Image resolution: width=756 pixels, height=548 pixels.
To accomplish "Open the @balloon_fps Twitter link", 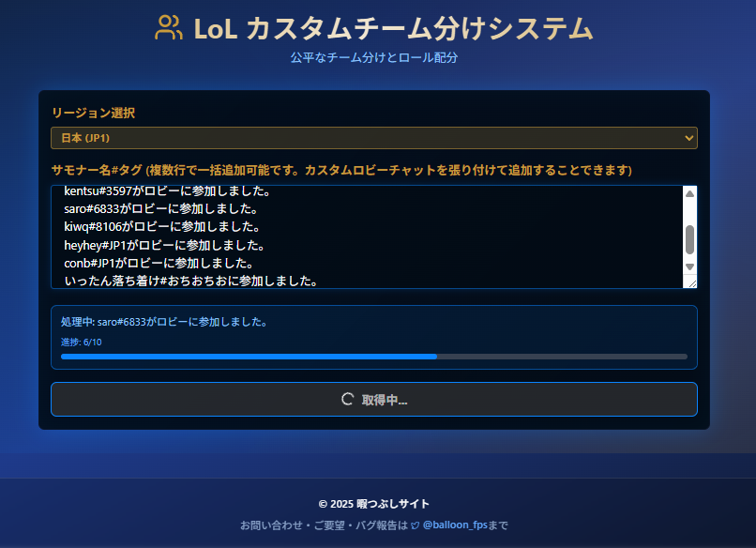I will click(455, 525).
